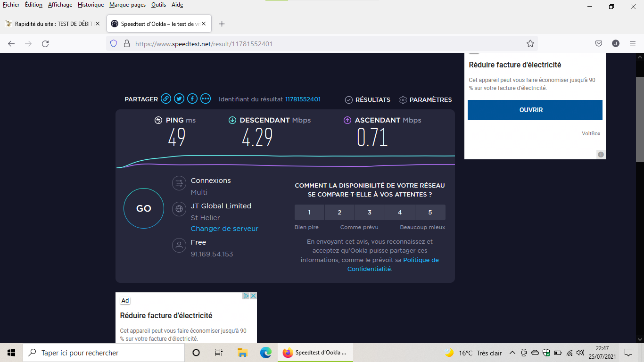Close the bottom ad with X
This screenshot has width=644, height=362.
253,296
